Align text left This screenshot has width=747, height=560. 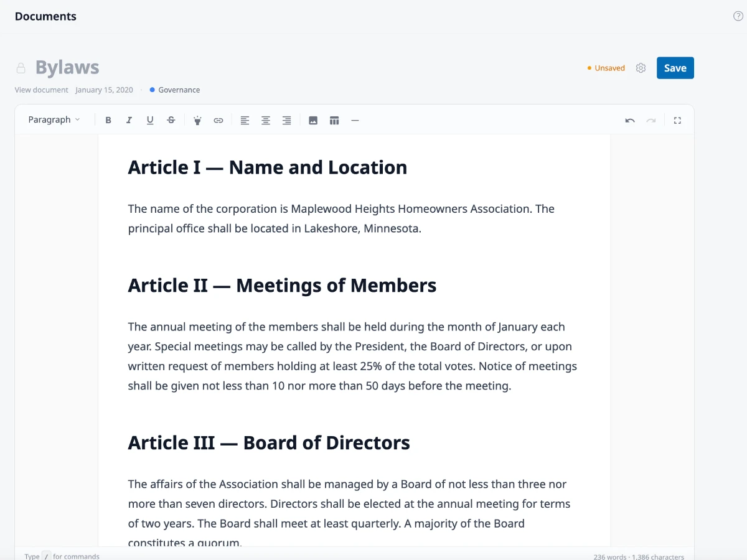pyautogui.click(x=245, y=120)
